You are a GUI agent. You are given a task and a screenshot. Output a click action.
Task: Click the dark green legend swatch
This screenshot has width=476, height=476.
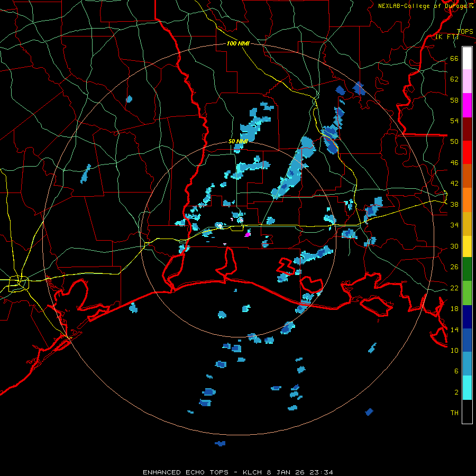pos(467,269)
